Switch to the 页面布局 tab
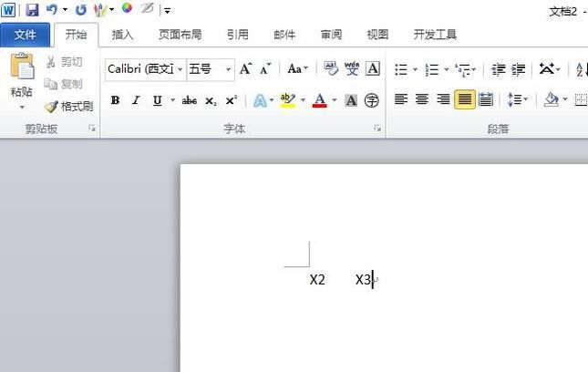Viewport: 588px width, 372px height. point(180,35)
